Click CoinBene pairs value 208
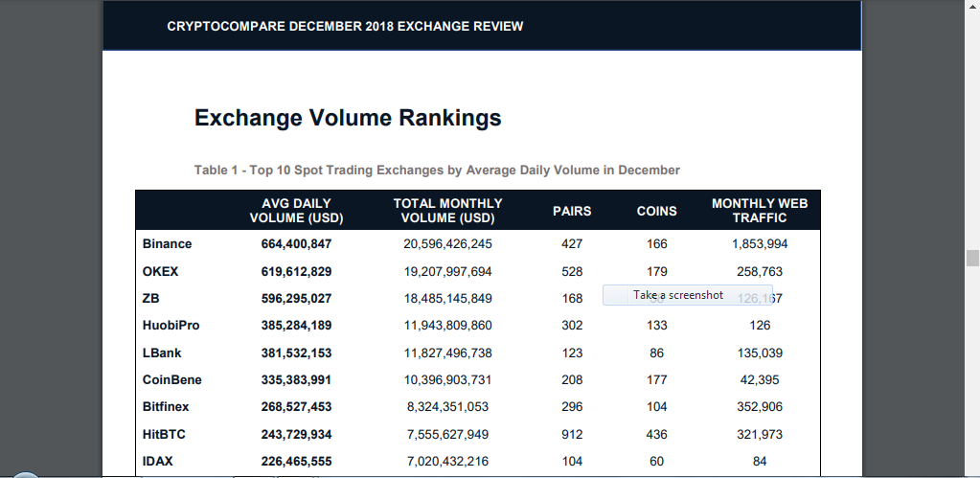The width and height of the screenshot is (980, 478). pos(572,379)
